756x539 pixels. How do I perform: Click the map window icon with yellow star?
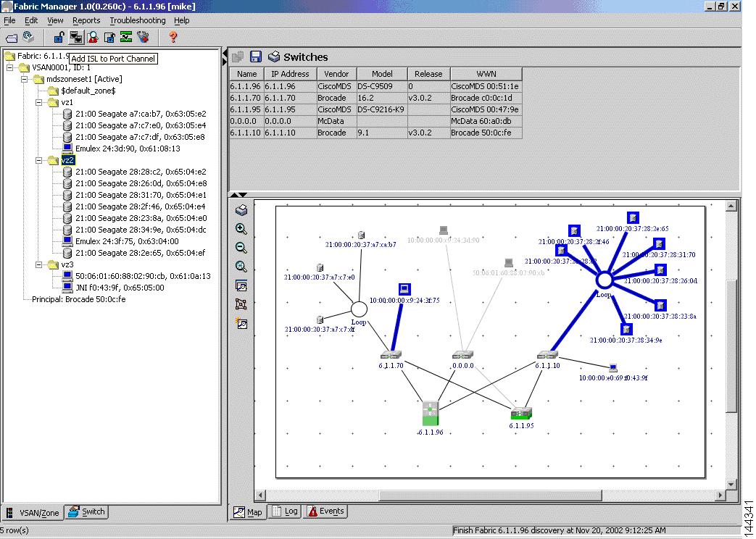click(241, 323)
